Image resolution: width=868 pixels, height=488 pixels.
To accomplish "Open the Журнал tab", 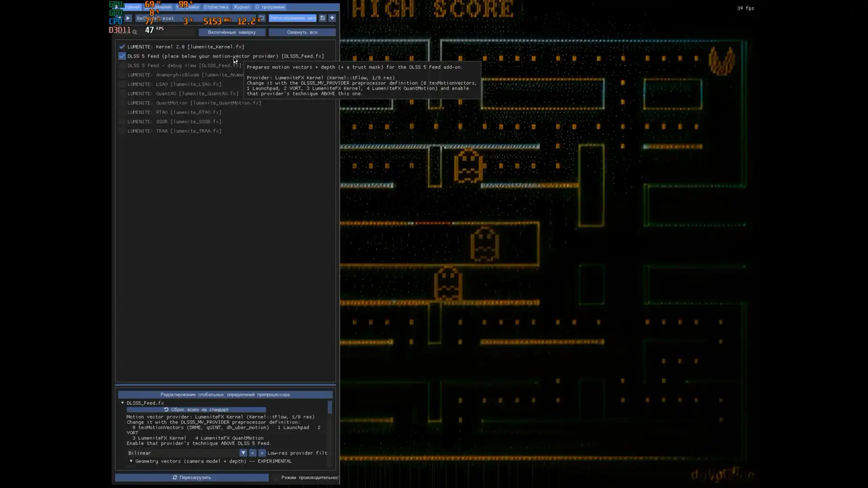I will click(241, 7).
